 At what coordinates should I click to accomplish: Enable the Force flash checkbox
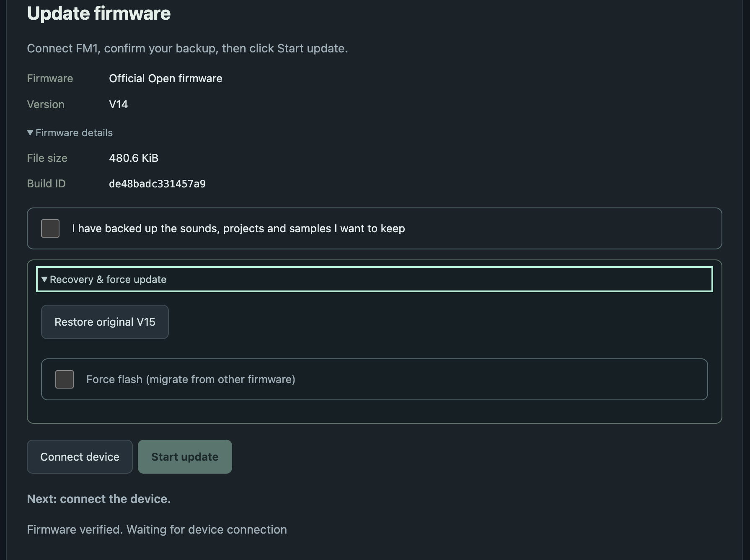point(65,379)
